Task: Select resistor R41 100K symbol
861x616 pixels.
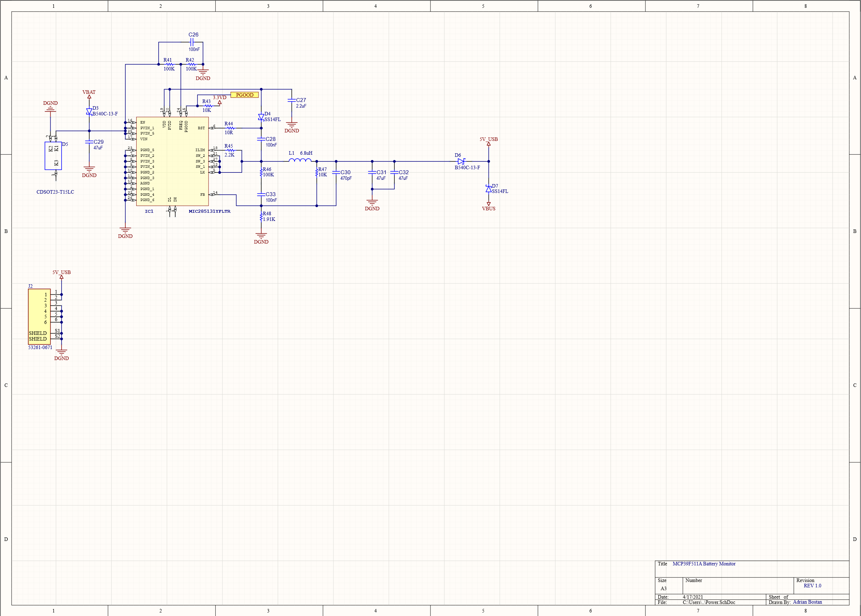Action: pos(170,64)
